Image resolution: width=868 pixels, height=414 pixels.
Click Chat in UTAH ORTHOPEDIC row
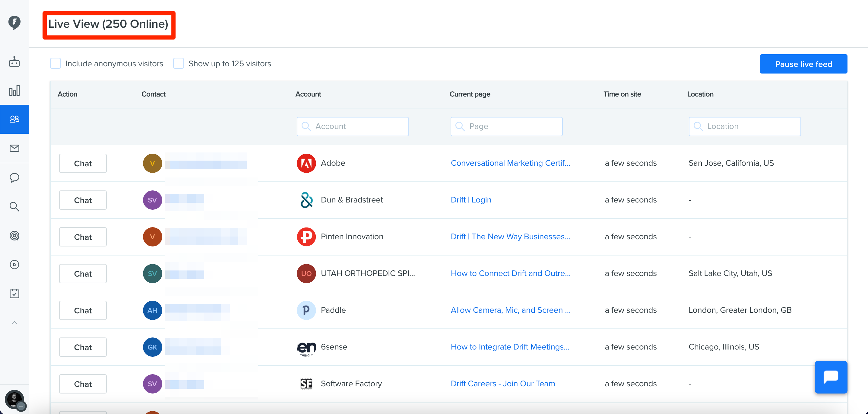(83, 273)
